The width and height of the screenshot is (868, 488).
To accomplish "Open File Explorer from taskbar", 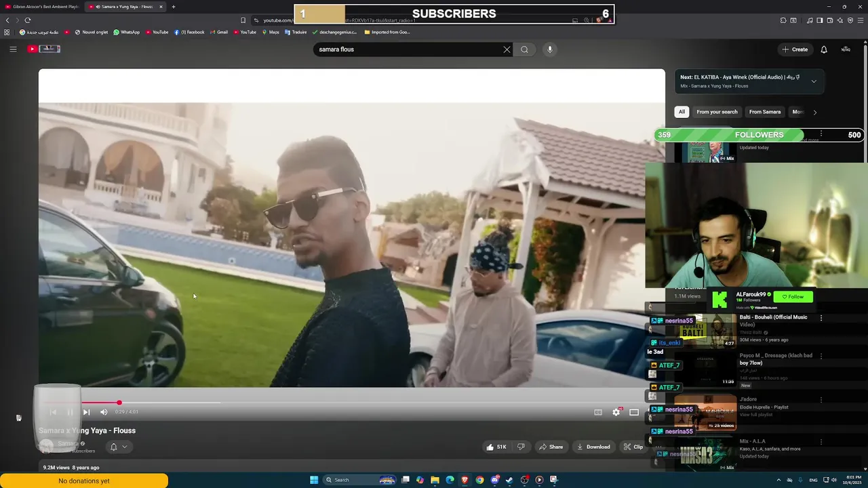I will 435,480.
